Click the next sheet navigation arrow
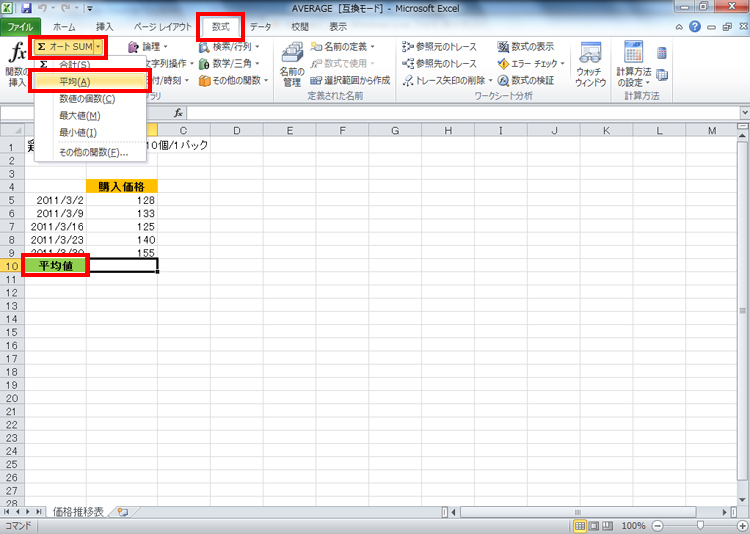The width and height of the screenshot is (750, 534). click(28, 512)
